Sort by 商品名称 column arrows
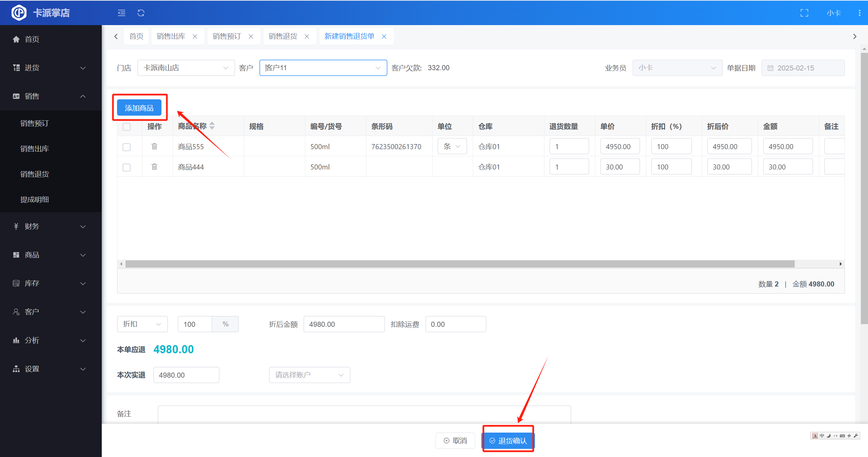The width and height of the screenshot is (868, 457). 212,126
